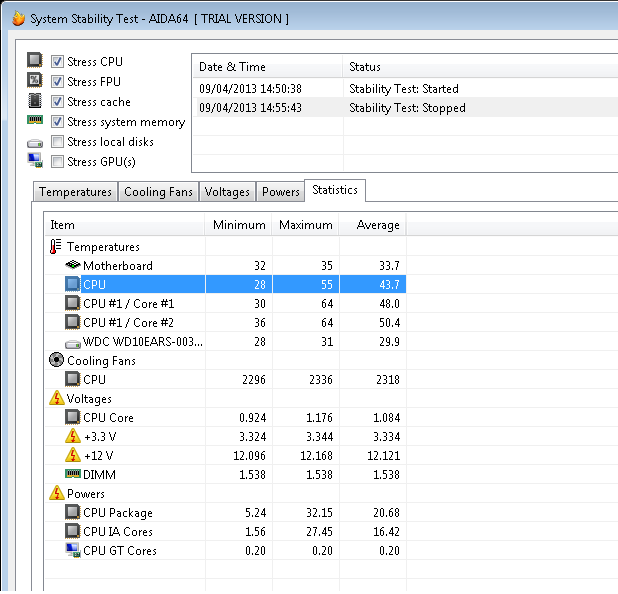Viewport: 618px width, 594px height.
Task: Click the warning icon next to +12 V
Action: coord(72,456)
